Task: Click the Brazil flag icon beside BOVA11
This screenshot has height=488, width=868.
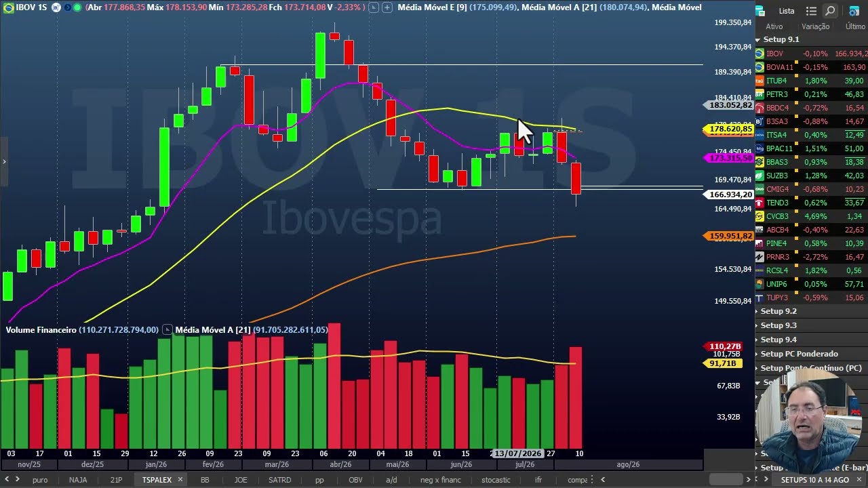Action: point(759,67)
